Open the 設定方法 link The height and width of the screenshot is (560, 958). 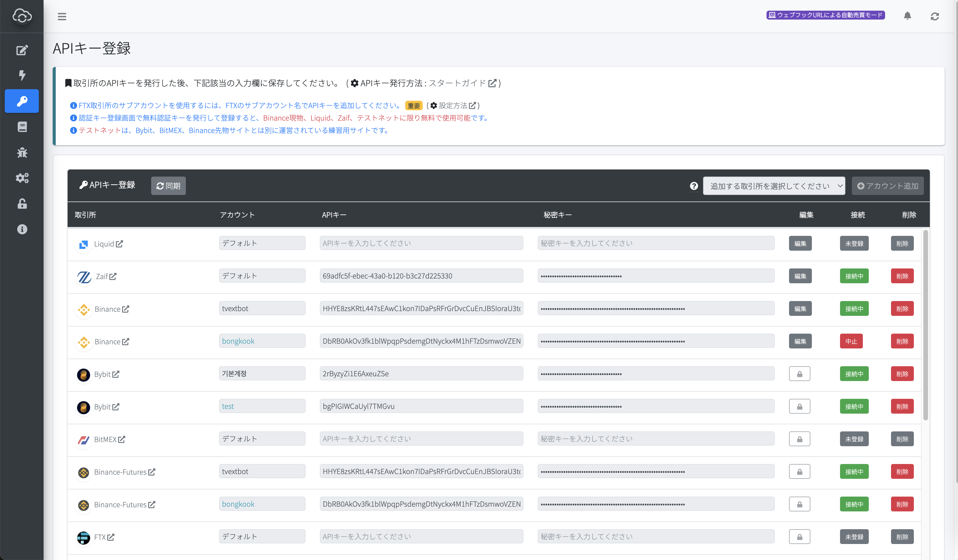tap(457, 105)
